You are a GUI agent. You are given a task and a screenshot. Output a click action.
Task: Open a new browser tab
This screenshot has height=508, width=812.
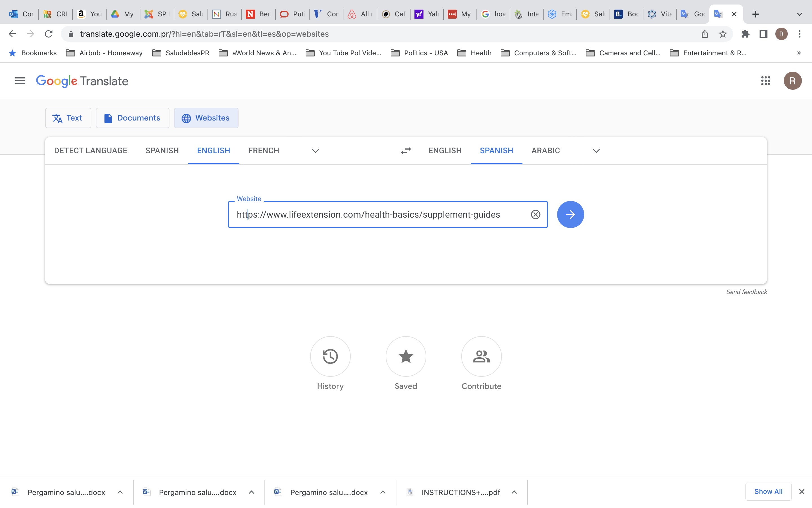click(755, 14)
